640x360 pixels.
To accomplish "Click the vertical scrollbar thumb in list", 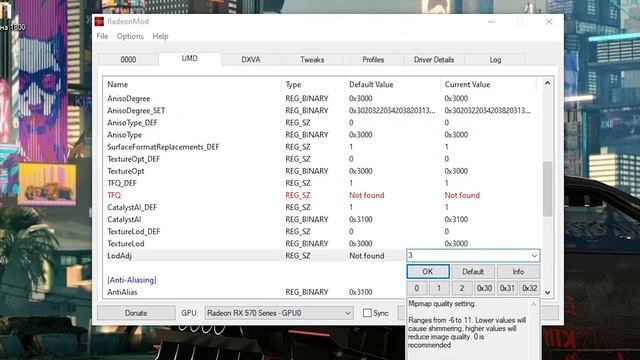I will (547, 189).
